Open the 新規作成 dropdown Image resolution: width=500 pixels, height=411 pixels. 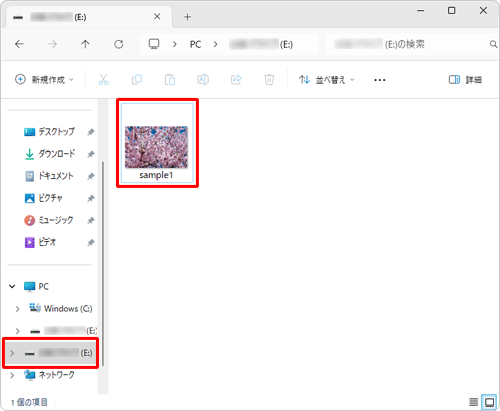click(x=44, y=80)
